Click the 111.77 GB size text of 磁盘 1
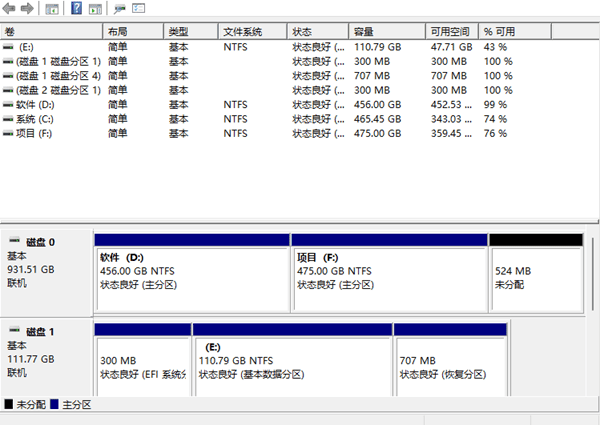Screen dimensions: 600x425 point(31,359)
